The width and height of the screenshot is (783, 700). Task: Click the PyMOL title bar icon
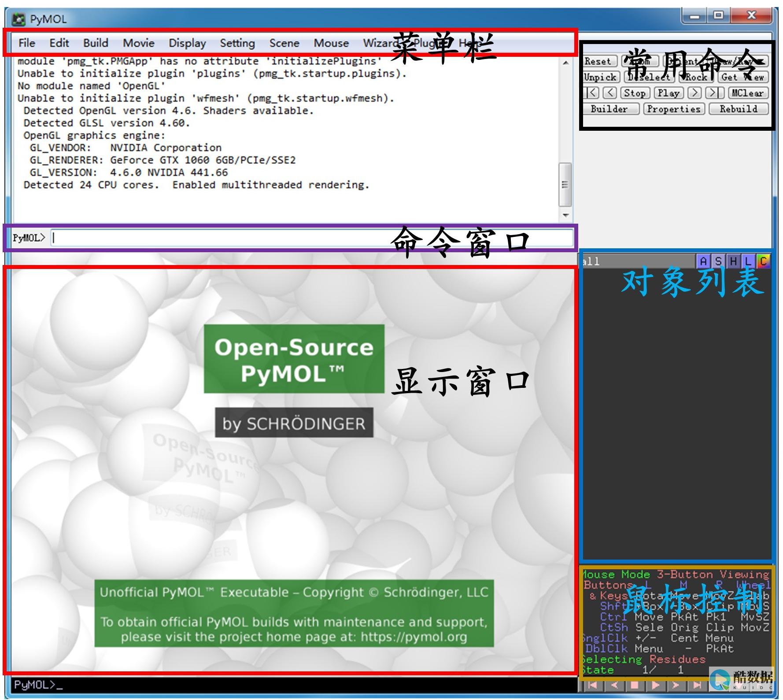coord(18,19)
